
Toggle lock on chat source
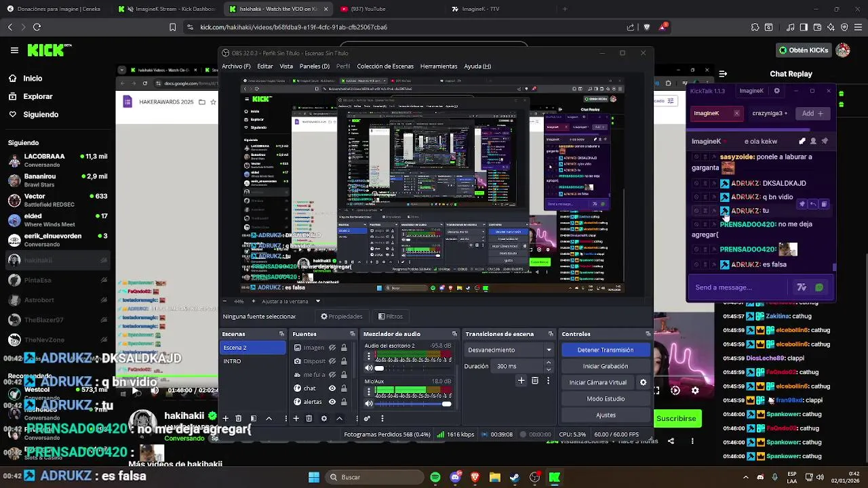[x=344, y=388]
